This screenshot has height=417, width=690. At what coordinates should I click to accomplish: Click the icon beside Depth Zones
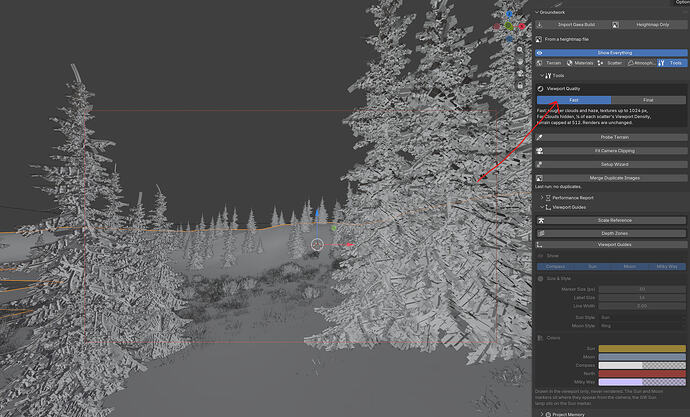(541, 234)
